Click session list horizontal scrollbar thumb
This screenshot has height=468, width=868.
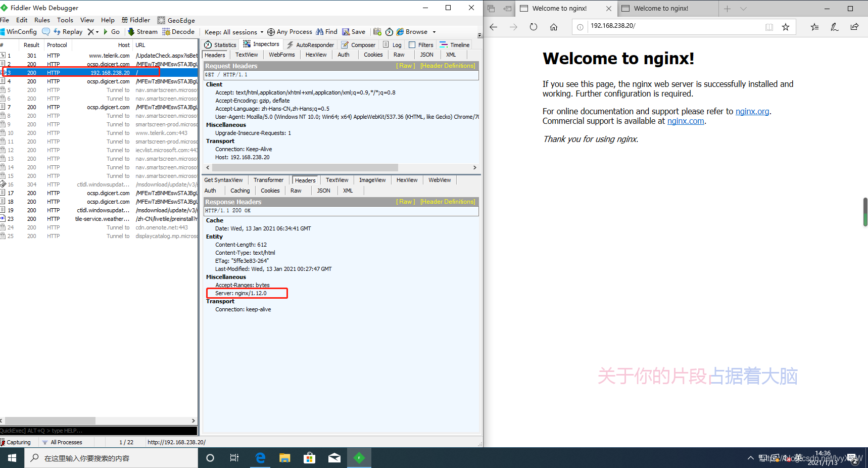click(x=50, y=420)
